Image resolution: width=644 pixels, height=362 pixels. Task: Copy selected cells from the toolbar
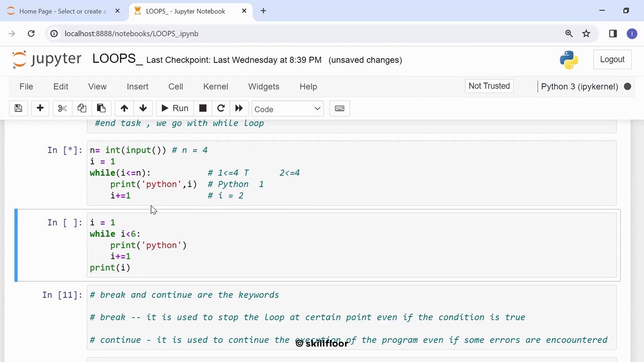point(82,109)
